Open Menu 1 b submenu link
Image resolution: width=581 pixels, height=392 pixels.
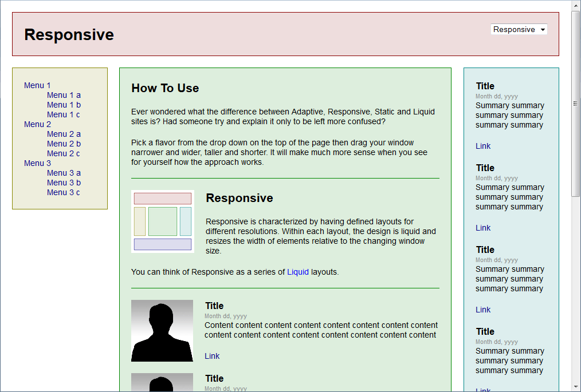pos(64,105)
